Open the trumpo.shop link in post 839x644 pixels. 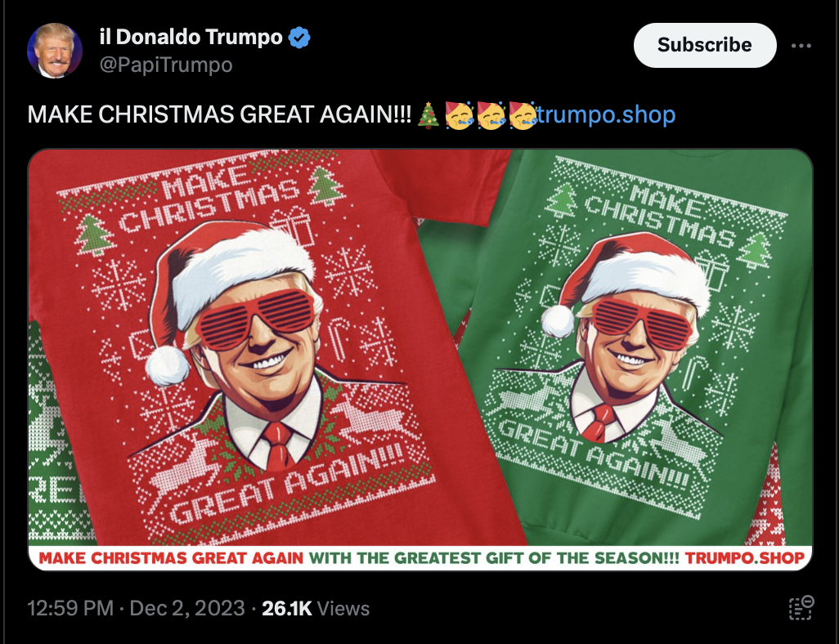(x=606, y=114)
